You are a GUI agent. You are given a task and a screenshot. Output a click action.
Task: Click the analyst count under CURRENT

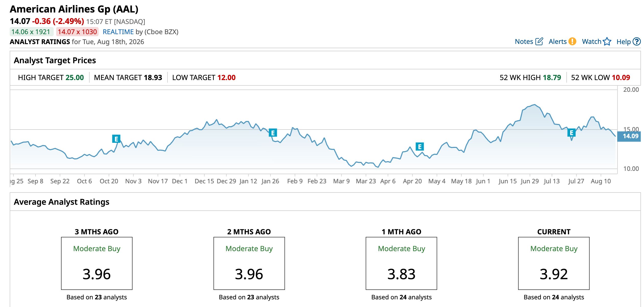coord(554,297)
